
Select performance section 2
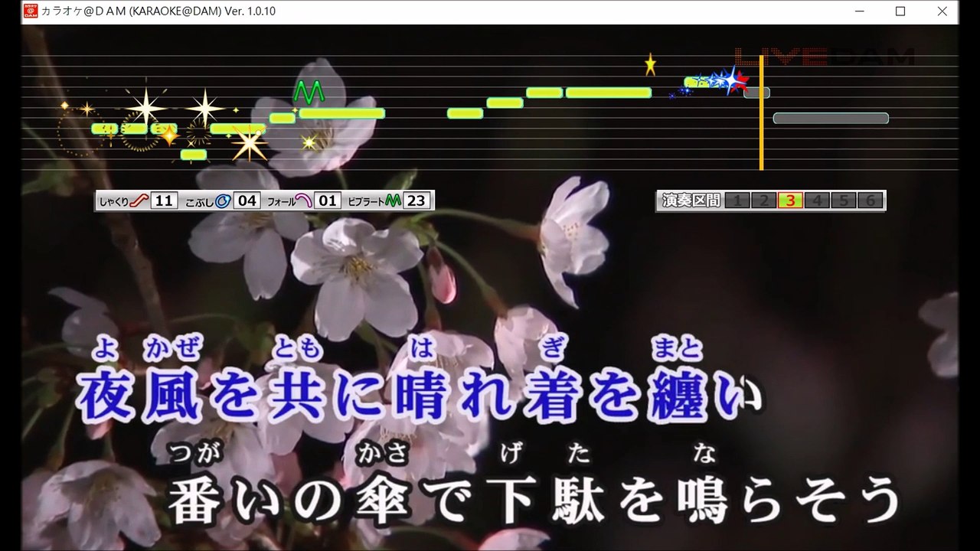(763, 201)
